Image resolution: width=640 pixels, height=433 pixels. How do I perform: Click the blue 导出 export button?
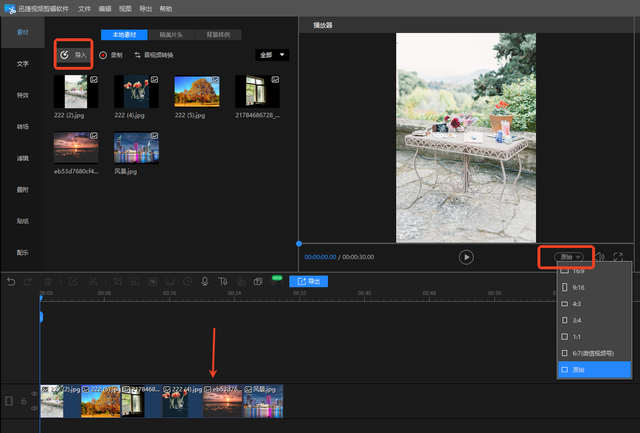pos(309,282)
